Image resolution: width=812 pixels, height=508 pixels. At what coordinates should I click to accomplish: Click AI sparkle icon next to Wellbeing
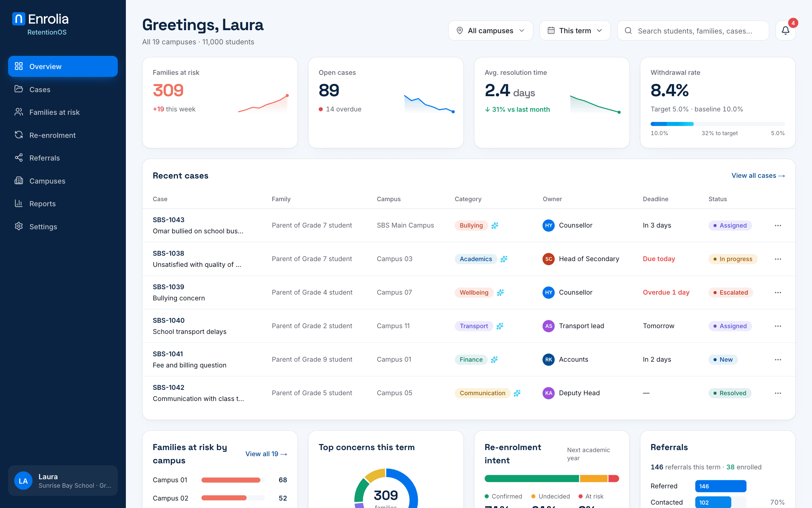(x=500, y=293)
